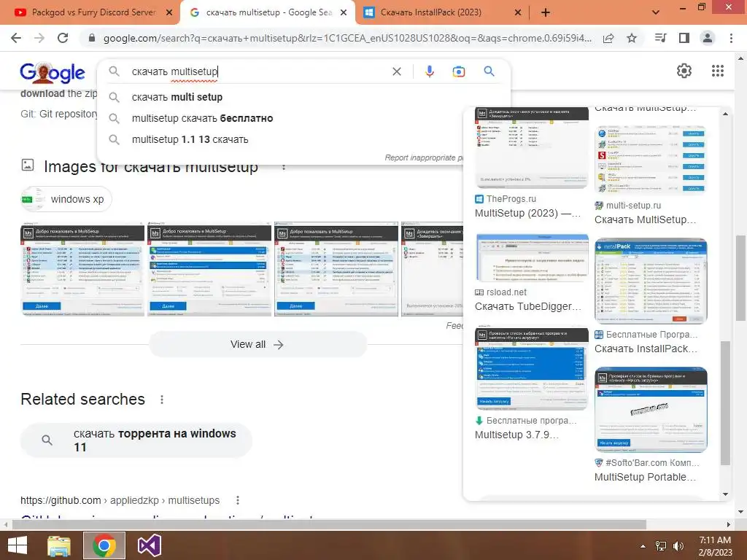Image resolution: width=747 pixels, height=560 pixels.
Task: Search by image with the camera icon
Action: 459,71
